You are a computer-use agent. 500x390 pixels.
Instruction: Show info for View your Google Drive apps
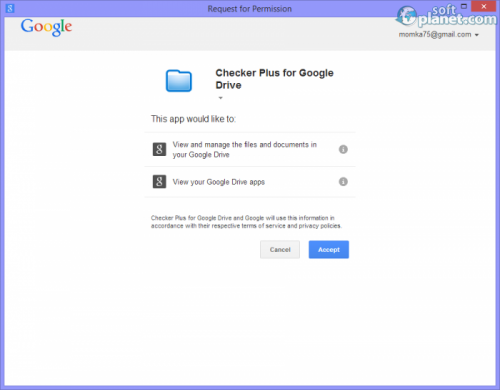point(343,182)
